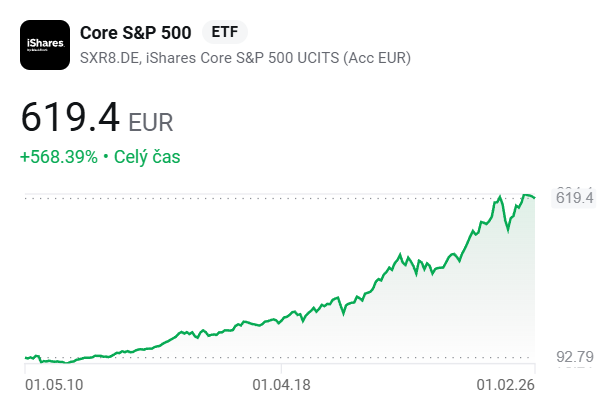Click the sharp dip near the chart's peak
Image resolution: width=605 pixels, height=401 pixels.
[509, 231]
